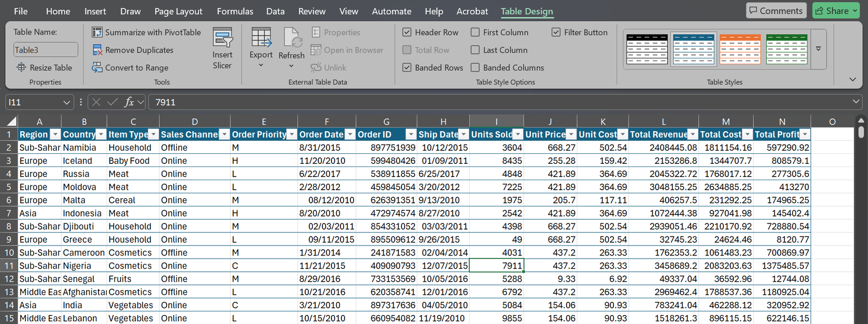Open the Export dropdown arrow
This screenshot has width=868, height=324.
[x=261, y=65]
